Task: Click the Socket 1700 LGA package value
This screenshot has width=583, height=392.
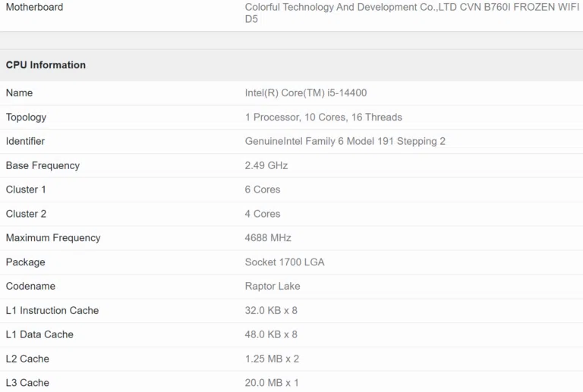Action: (x=283, y=262)
